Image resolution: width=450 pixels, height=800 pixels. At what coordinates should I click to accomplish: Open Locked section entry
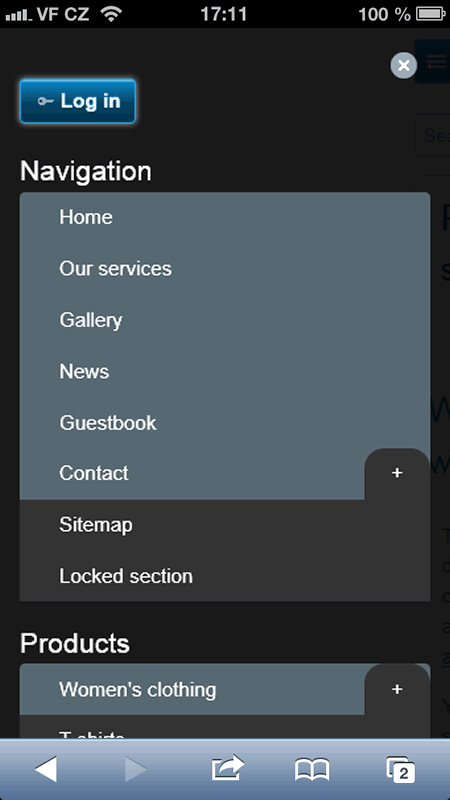[224, 577]
